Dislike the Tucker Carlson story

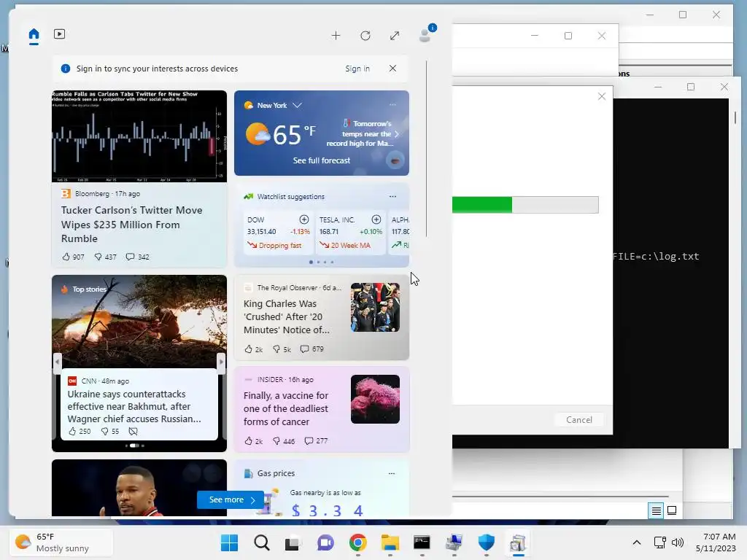(105, 257)
